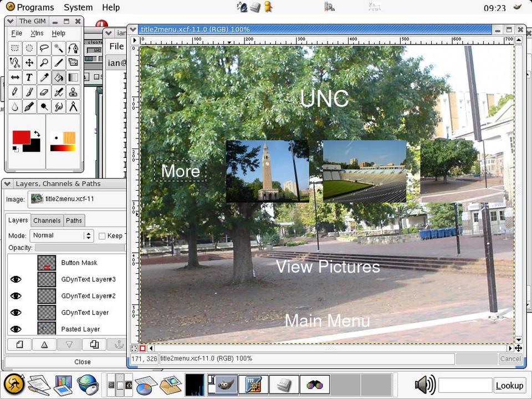The image size is (532, 399).
Task: Open the Xtns menu in GIMP toolbox
Action: pyautogui.click(x=37, y=33)
